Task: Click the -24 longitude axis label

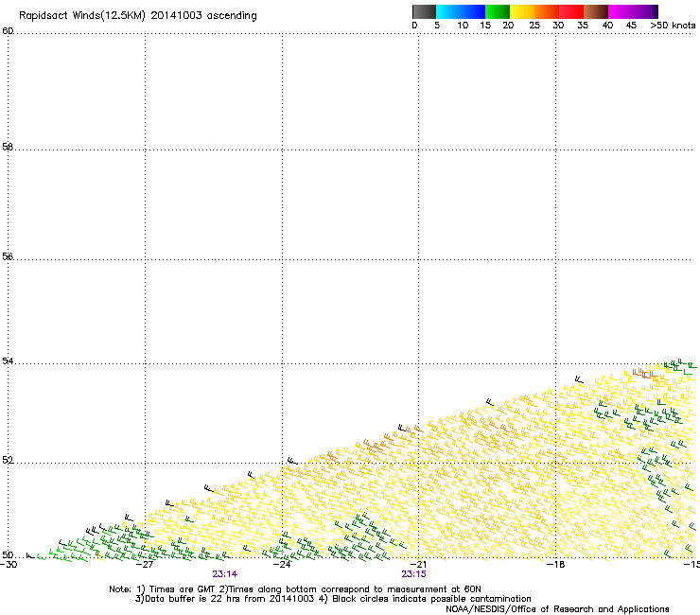Action: 282,565
